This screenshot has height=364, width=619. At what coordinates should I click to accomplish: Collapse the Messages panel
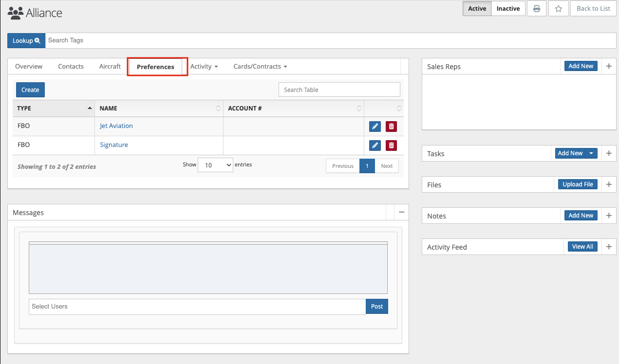coord(402,212)
